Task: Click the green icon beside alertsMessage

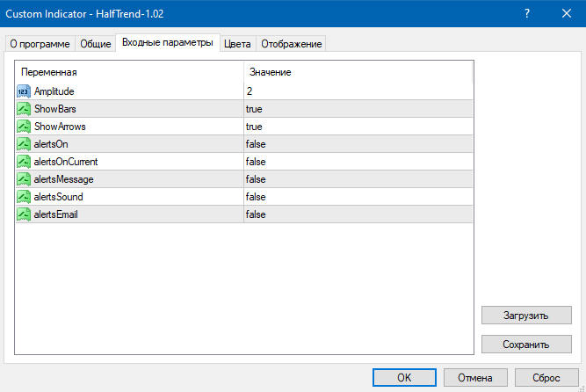Action: click(x=24, y=179)
